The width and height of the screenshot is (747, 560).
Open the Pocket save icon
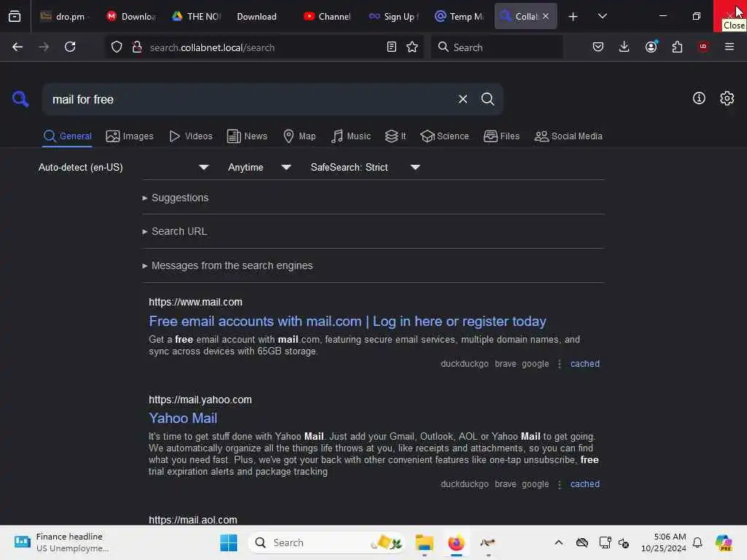598,47
